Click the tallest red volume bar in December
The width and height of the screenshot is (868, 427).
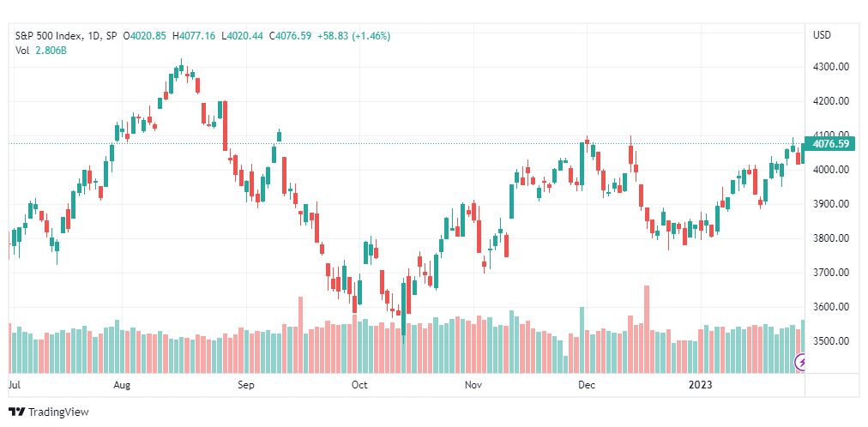(x=646, y=329)
